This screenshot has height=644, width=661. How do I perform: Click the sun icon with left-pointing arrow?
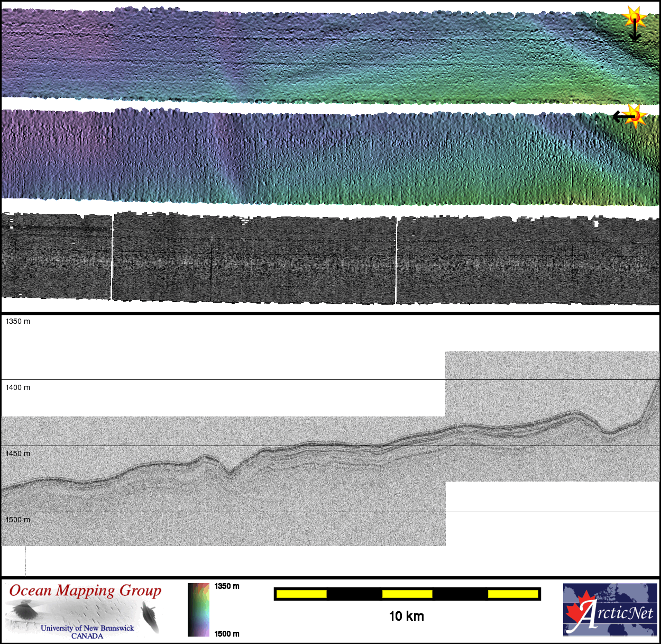pyautogui.click(x=635, y=115)
